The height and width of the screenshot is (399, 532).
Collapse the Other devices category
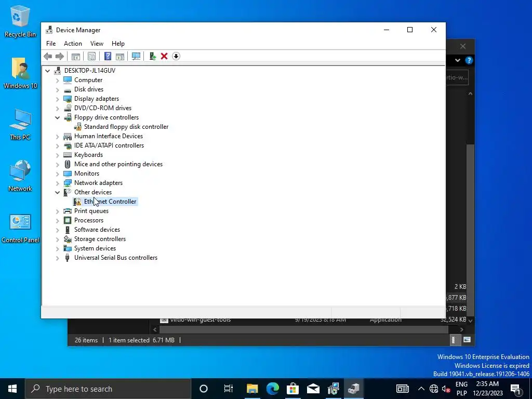[57, 192]
